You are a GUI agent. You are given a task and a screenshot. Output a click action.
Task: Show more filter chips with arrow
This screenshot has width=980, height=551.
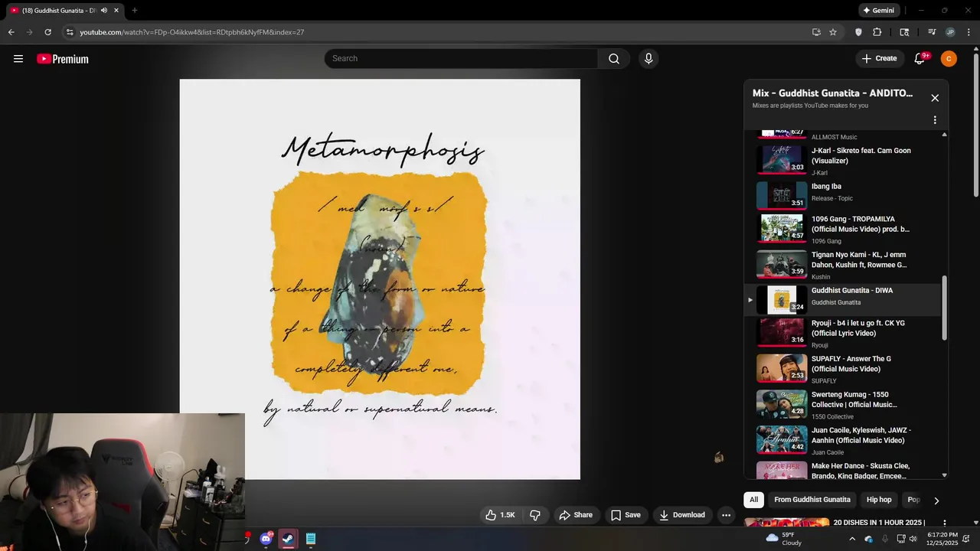pyautogui.click(x=936, y=500)
